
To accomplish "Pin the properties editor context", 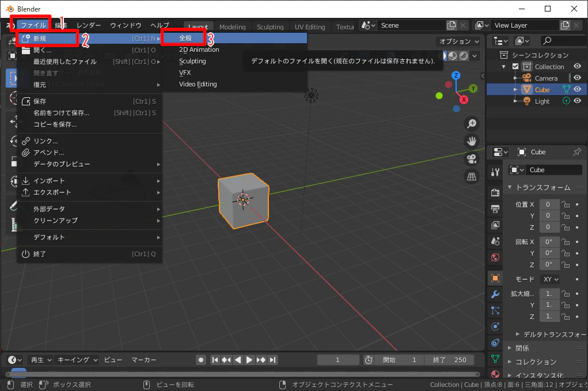I will pos(576,152).
